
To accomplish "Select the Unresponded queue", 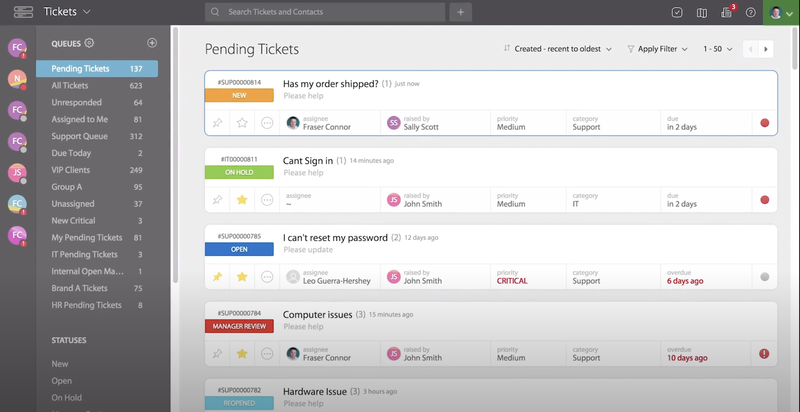I will click(97, 102).
